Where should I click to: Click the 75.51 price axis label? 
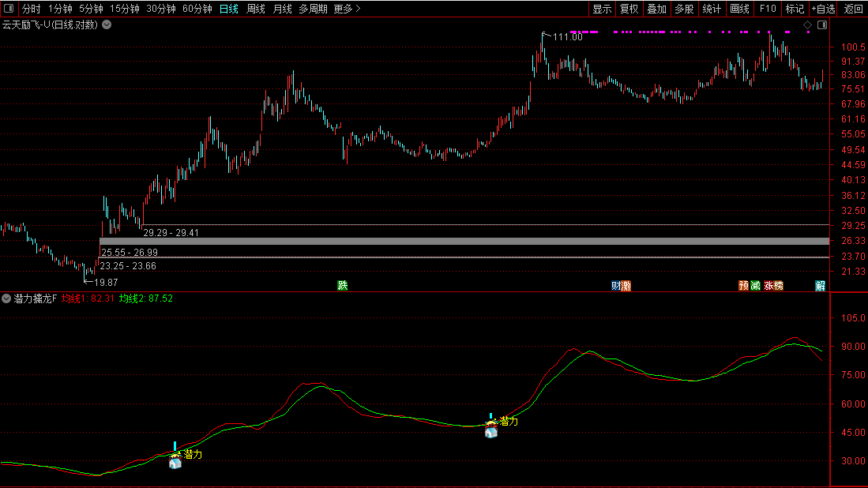tap(853, 89)
